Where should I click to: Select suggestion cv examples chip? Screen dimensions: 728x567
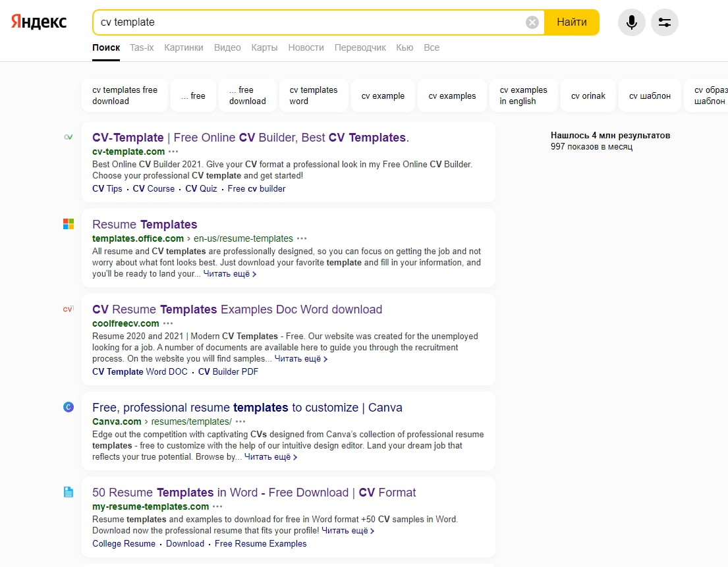[x=452, y=95]
